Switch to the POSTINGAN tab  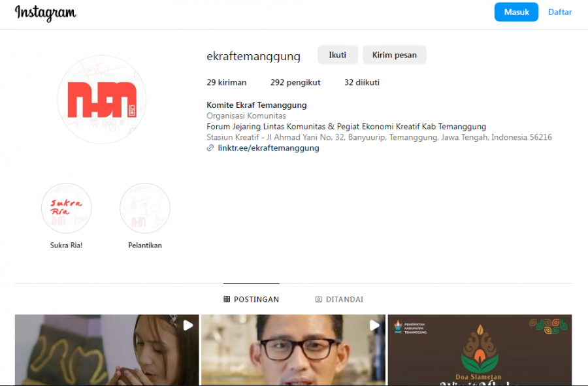point(252,299)
